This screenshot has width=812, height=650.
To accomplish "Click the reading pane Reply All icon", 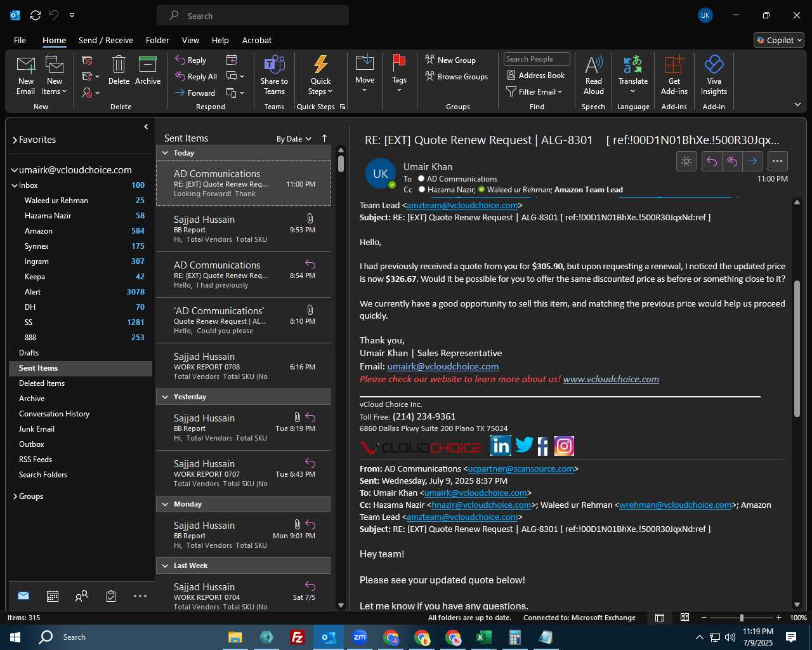I will point(732,161).
